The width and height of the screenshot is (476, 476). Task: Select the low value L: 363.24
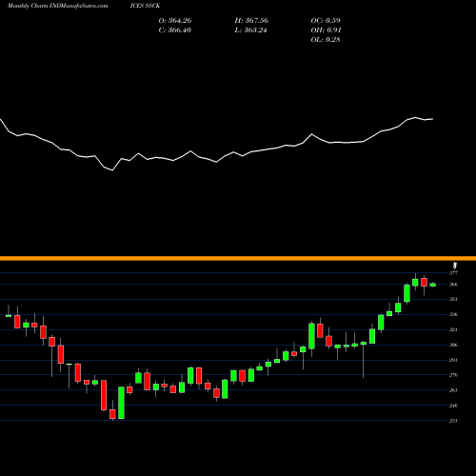[250, 30]
